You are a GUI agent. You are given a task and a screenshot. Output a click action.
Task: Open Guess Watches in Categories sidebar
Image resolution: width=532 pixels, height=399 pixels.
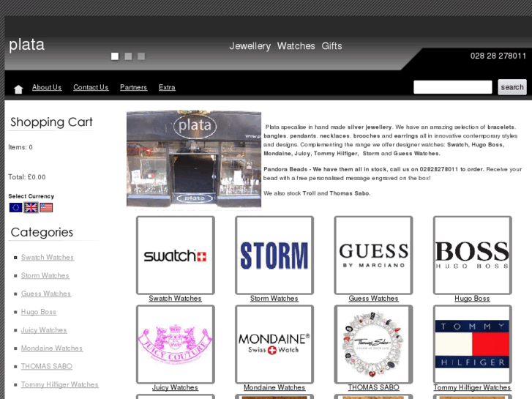(x=46, y=294)
